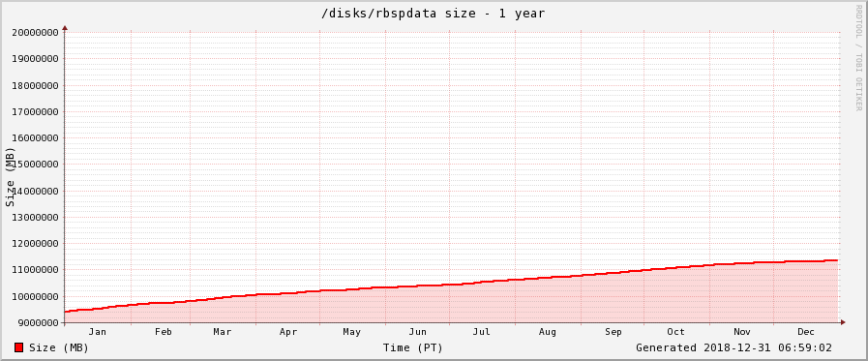The image size is (868, 361).
Task: Click the y-axis value 10000000
Action: tap(36, 297)
